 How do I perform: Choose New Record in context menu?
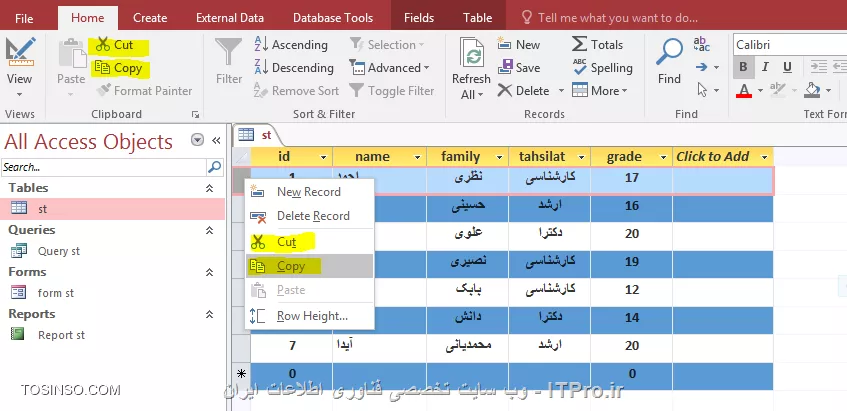[310, 192]
